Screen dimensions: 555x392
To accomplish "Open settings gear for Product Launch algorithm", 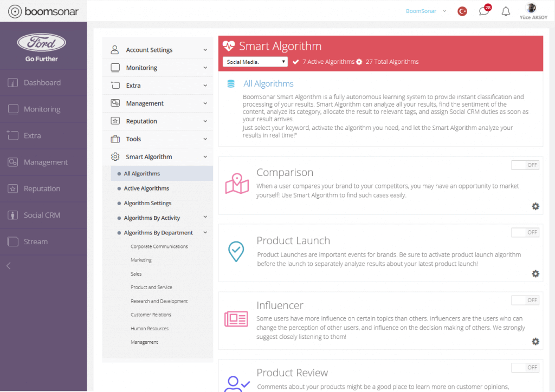I will point(535,273).
